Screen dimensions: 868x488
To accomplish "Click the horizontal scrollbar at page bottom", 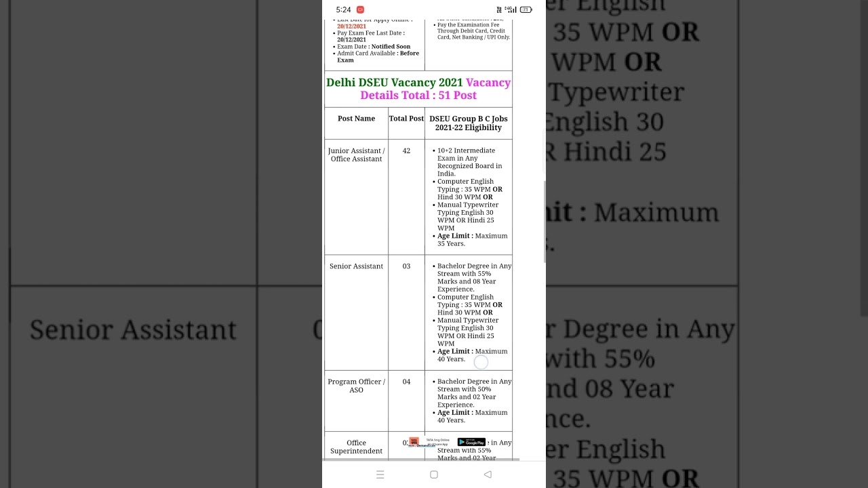I will [x=421, y=460].
